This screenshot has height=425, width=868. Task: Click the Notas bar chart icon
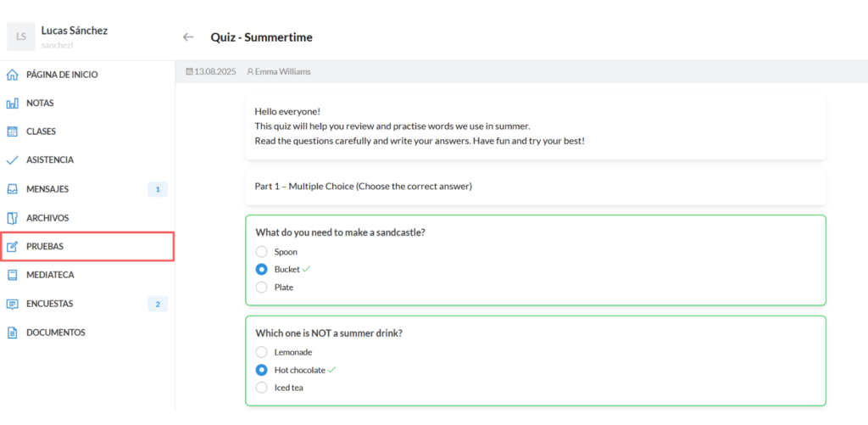coord(13,103)
